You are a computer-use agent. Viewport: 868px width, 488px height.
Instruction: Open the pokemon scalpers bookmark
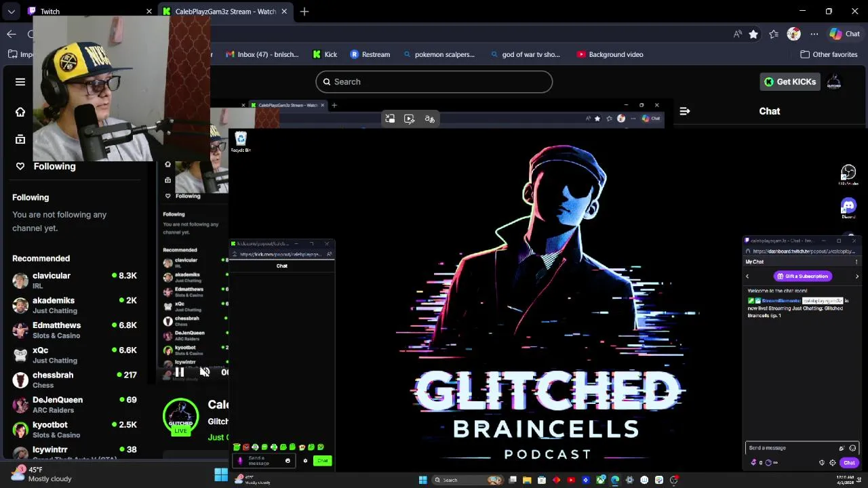(439, 54)
